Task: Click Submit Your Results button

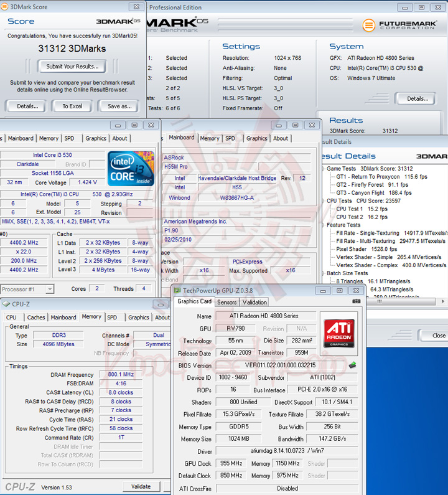Action: tap(72, 66)
